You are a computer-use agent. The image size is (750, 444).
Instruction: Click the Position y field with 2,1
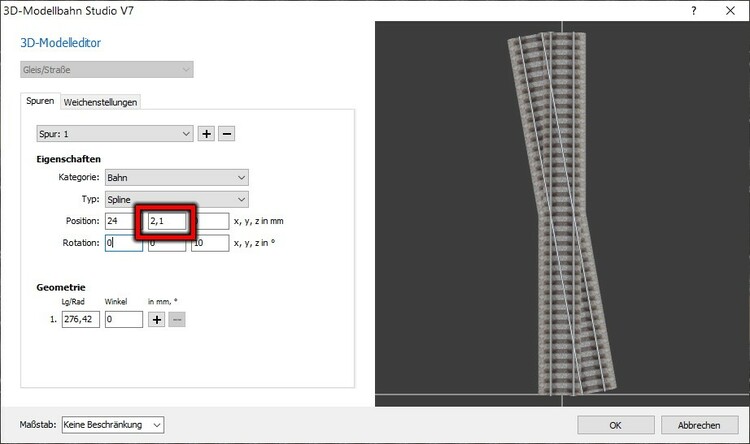[x=167, y=221]
